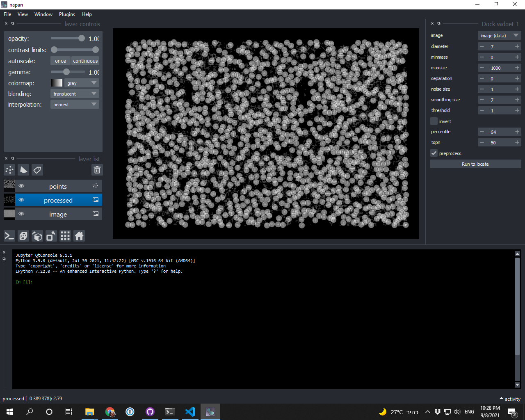The image size is (525, 420).
Task: Disable the preprocess checkbox
Action: 434,153
